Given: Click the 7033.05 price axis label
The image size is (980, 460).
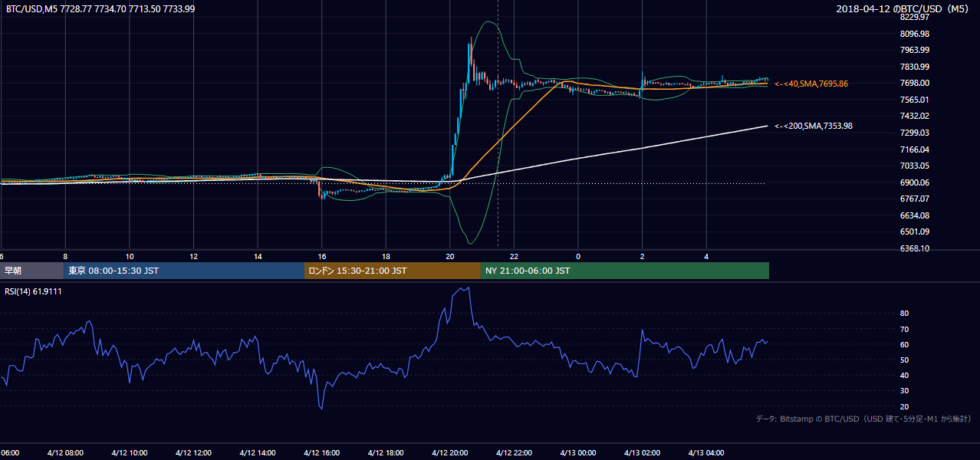Looking at the screenshot, I should point(915,166).
